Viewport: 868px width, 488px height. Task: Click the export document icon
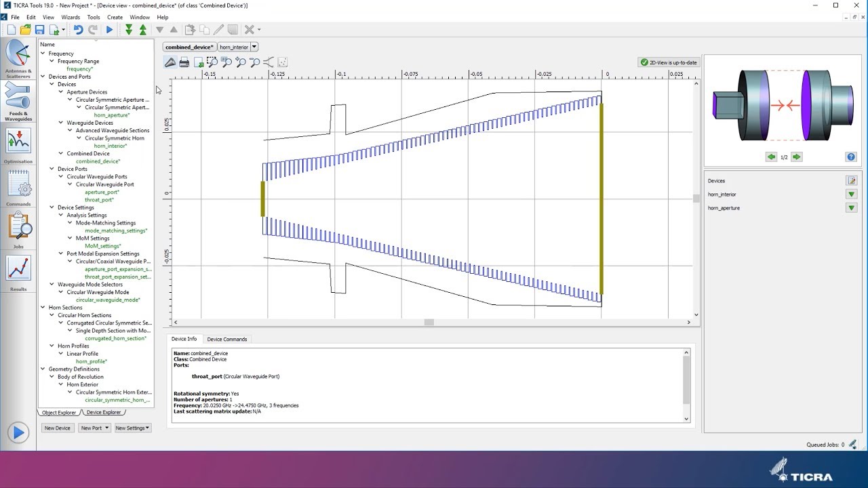tap(54, 30)
